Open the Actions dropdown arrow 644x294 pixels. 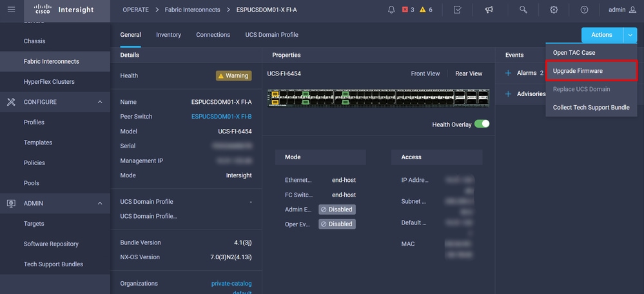pyautogui.click(x=630, y=35)
